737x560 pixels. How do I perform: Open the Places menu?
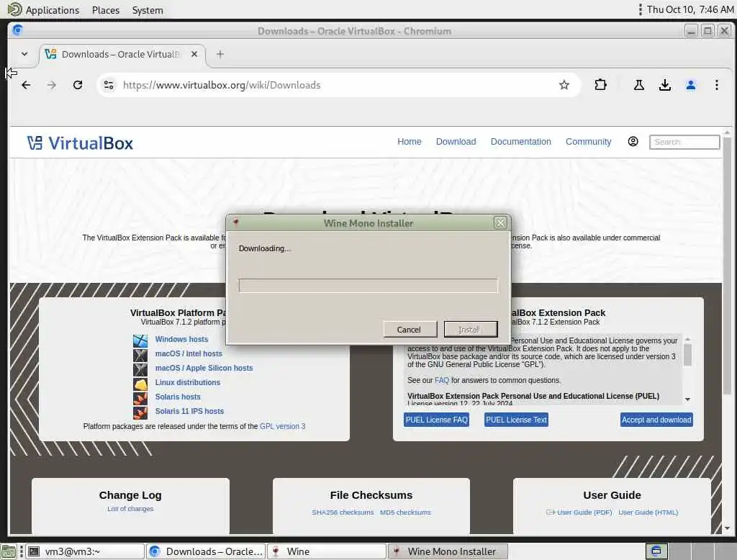pyautogui.click(x=106, y=10)
